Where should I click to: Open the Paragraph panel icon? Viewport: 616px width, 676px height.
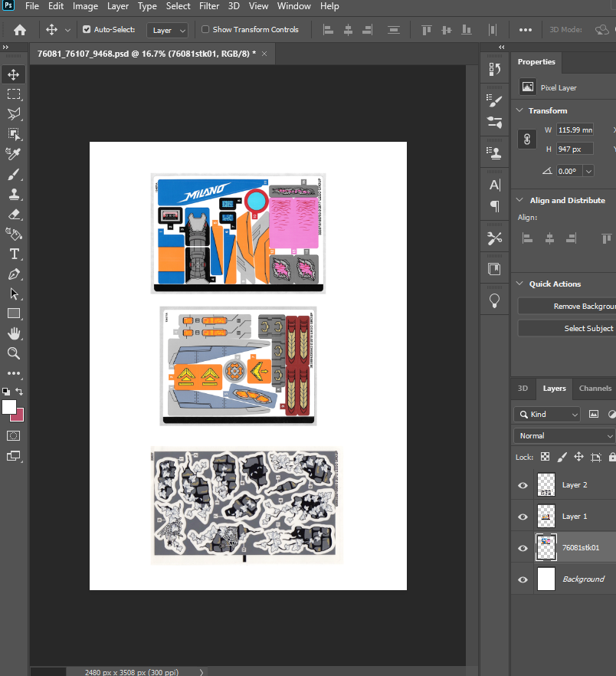tap(494, 206)
